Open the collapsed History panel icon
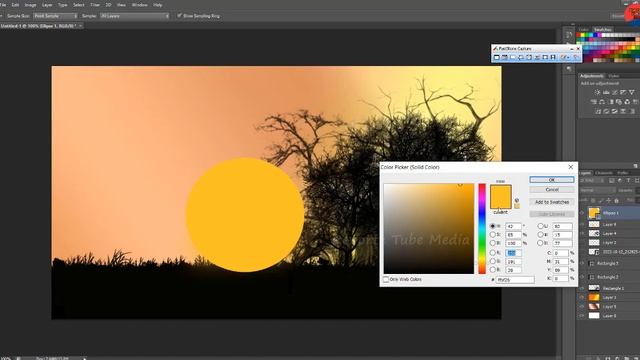 (x=569, y=35)
